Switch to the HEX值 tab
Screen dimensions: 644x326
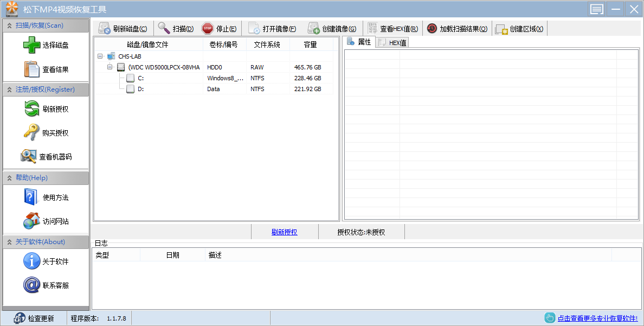(391, 42)
